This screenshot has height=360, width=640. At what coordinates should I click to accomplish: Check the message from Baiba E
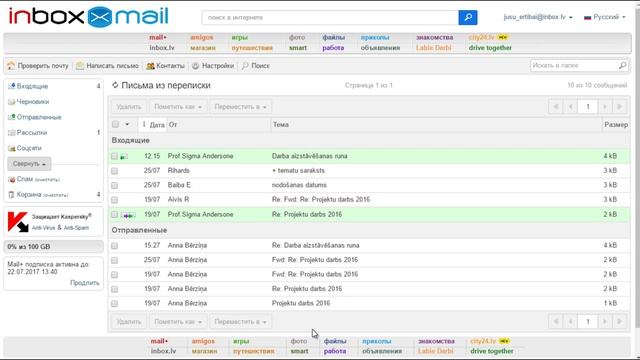tap(114, 185)
